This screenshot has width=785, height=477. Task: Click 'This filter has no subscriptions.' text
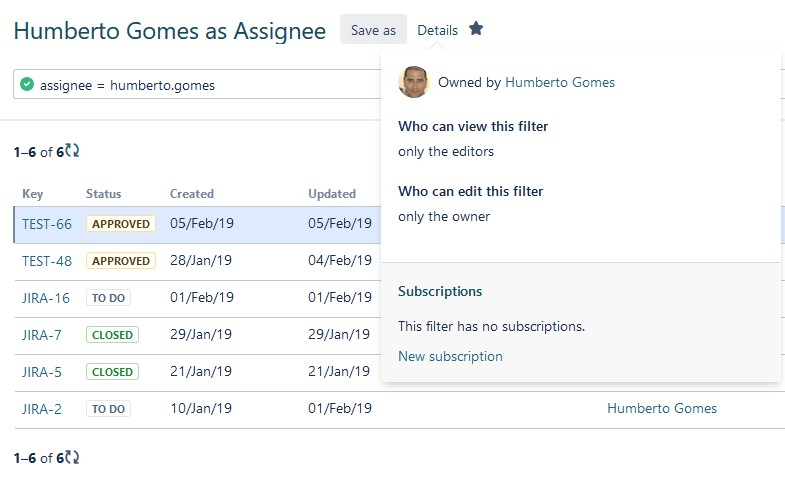click(491, 326)
